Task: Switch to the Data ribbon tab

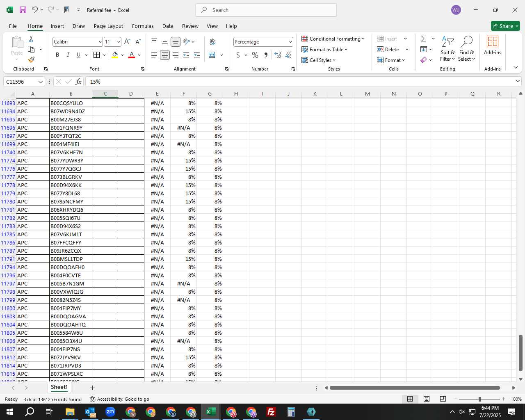Action: tap(168, 26)
